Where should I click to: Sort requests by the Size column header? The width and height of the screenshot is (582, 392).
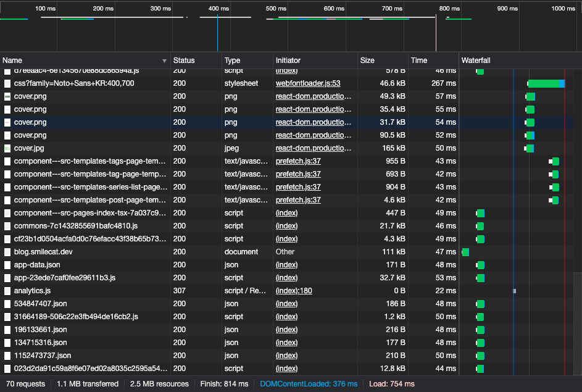tap(367, 60)
